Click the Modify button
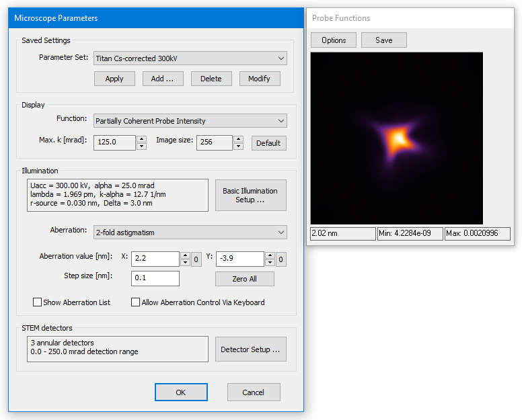522x420 pixels. (x=260, y=79)
